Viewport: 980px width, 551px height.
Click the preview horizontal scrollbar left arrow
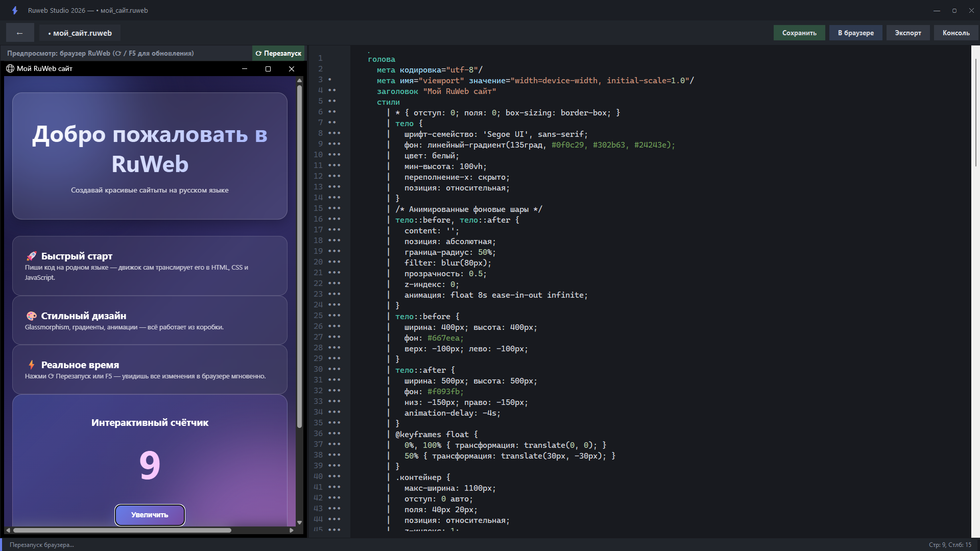(x=8, y=530)
